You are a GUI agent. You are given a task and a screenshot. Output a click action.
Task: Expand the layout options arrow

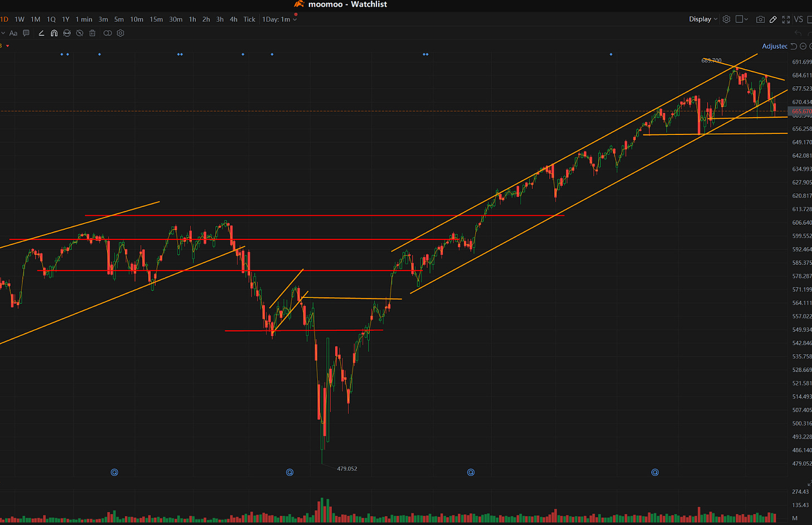(746, 20)
